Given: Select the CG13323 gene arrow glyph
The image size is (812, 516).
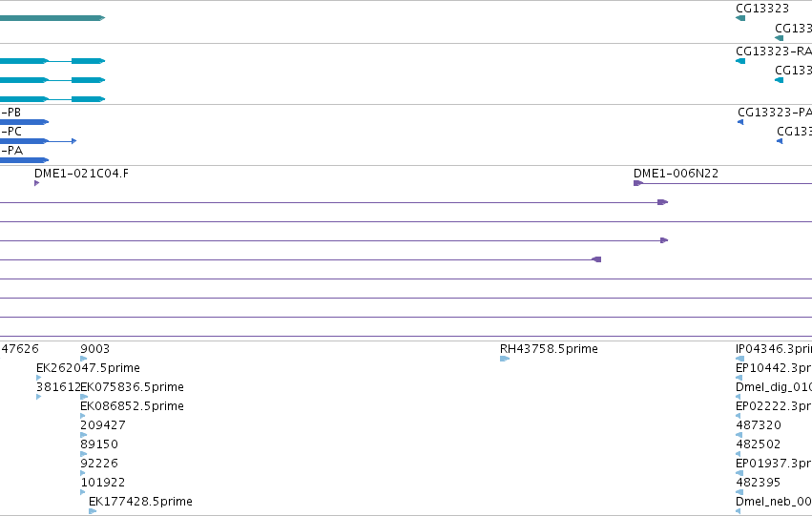Looking at the screenshot, I should pyautogui.click(x=740, y=18).
